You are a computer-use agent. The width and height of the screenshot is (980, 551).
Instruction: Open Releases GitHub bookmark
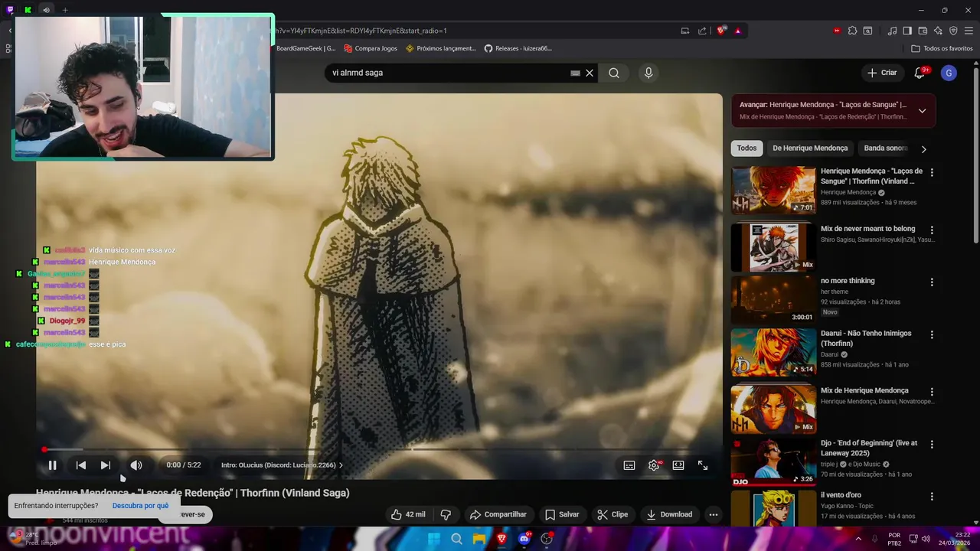pos(518,48)
